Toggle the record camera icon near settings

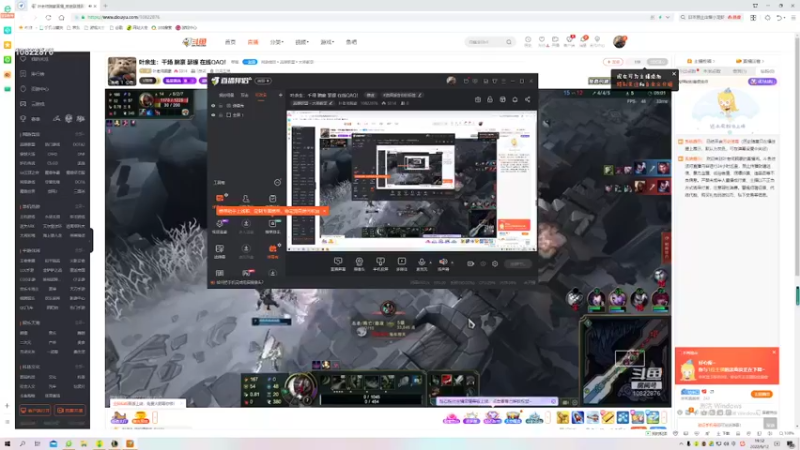[470, 264]
